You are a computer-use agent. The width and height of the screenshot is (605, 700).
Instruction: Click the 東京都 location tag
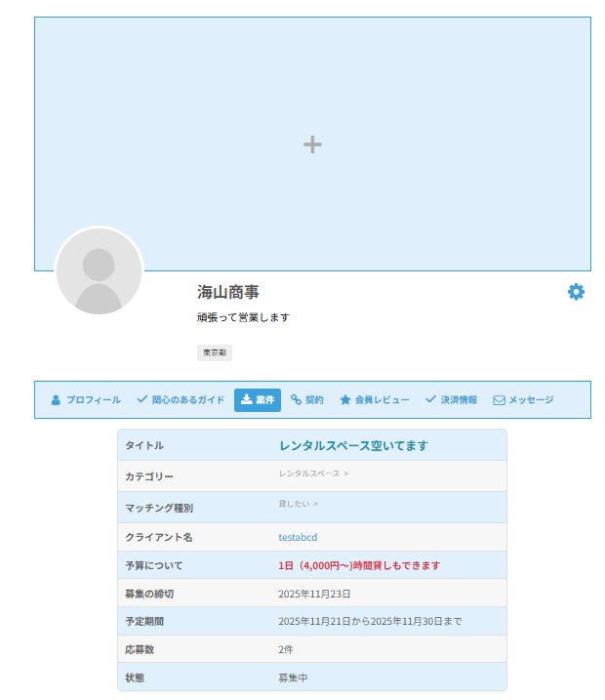214,352
